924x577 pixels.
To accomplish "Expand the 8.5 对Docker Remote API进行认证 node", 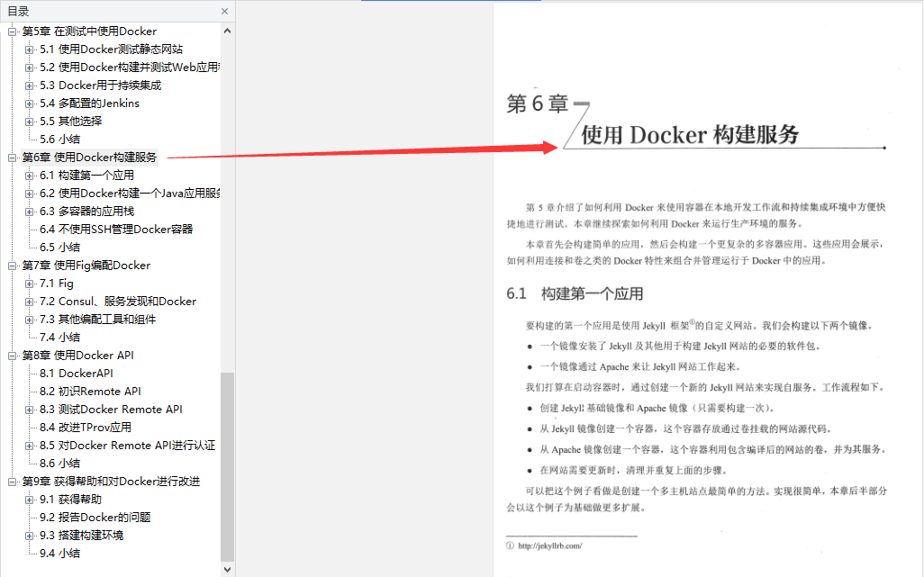I will [x=29, y=446].
